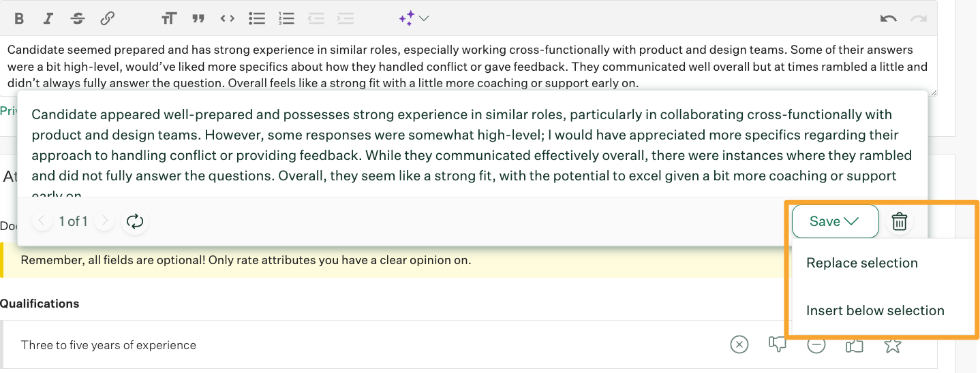980x373 pixels.
Task: Insert a block quote
Action: pyautogui.click(x=198, y=18)
